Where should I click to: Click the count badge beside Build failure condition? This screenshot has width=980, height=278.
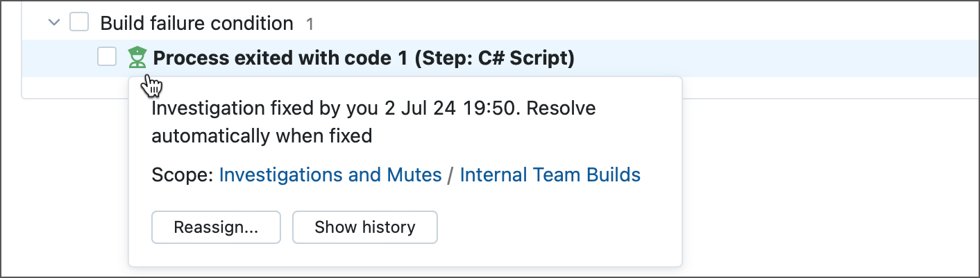tap(310, 24)
